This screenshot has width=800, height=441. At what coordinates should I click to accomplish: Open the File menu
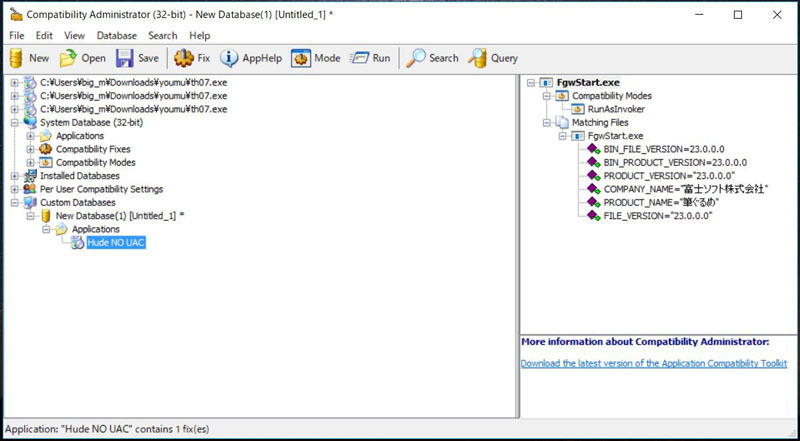tap(17, 36)
